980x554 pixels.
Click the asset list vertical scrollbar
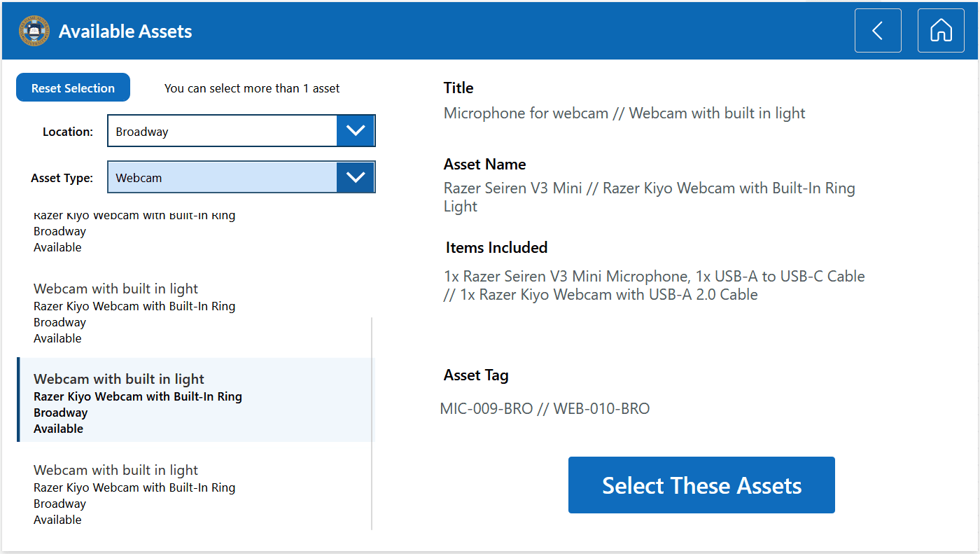coord(372,423)
